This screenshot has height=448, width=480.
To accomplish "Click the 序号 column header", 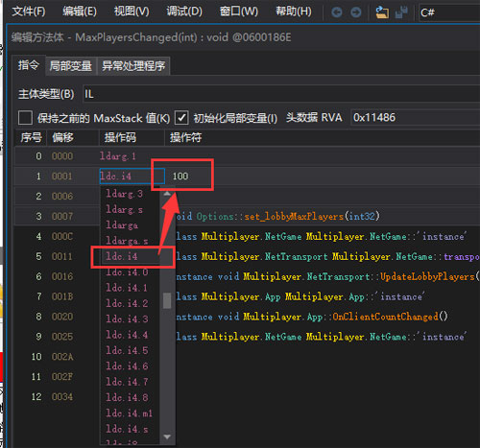I will [31, 137].
